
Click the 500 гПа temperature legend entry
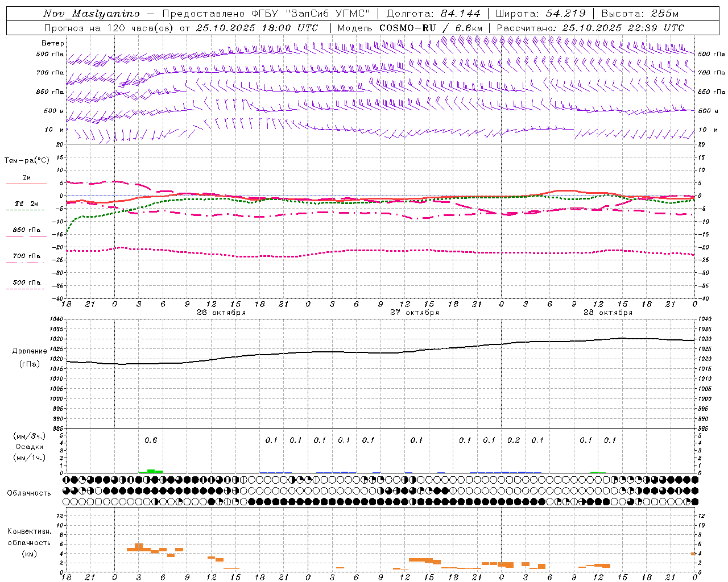27,282
